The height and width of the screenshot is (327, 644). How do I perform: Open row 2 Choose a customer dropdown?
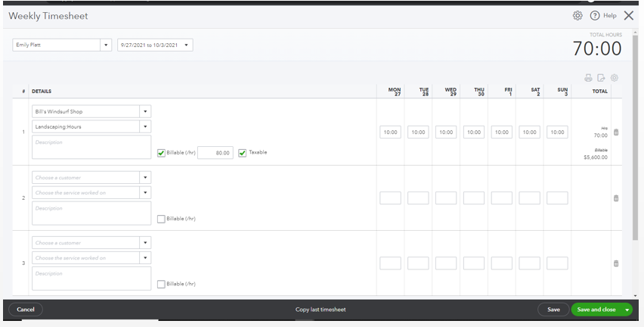(145, 178)
